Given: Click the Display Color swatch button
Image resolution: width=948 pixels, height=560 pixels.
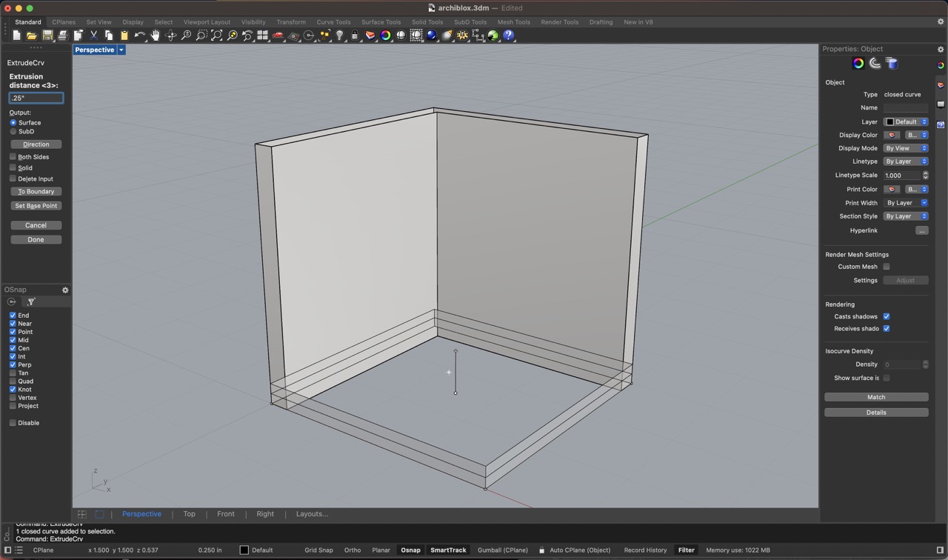Looking at the screenshot, I should [x=892, y=135].
